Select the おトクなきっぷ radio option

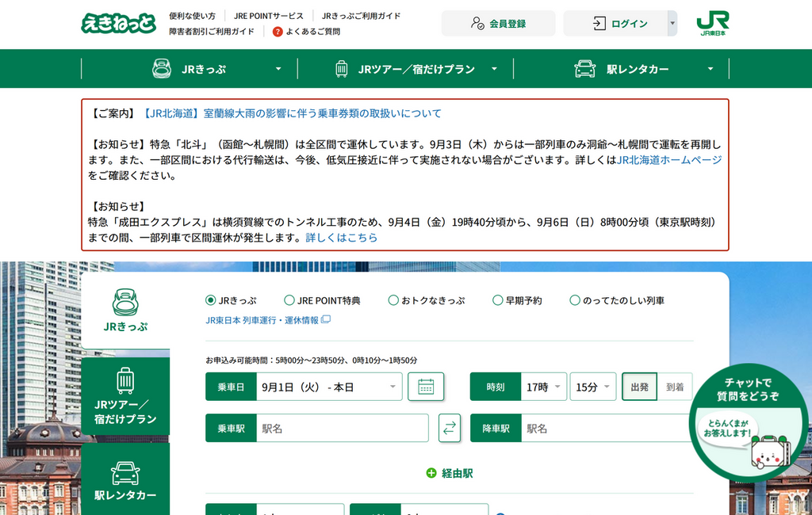point(393,300)
